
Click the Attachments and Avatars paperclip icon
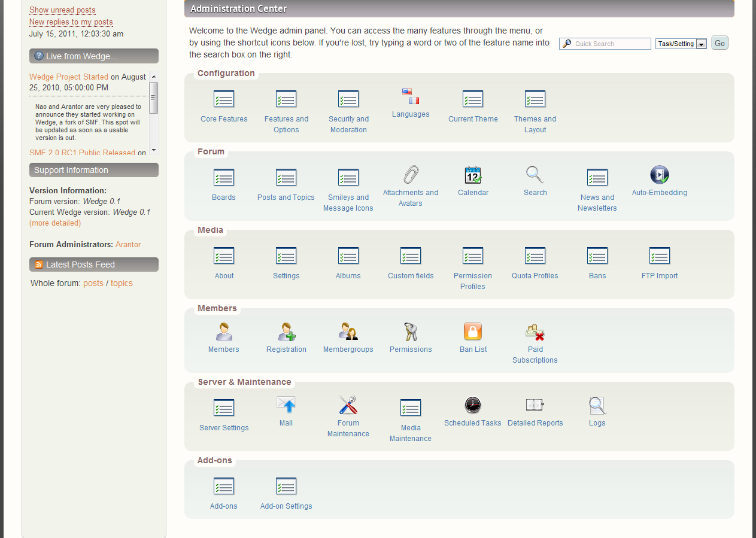(411, 175)
